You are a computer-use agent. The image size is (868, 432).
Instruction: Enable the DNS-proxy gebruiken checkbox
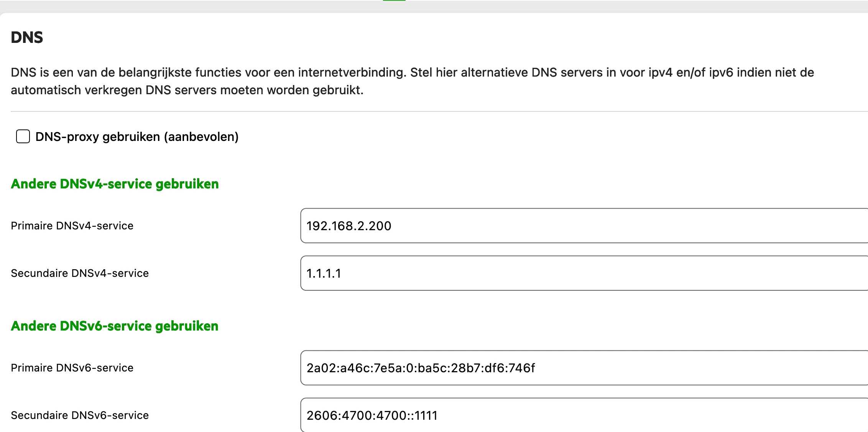(23, 136)
